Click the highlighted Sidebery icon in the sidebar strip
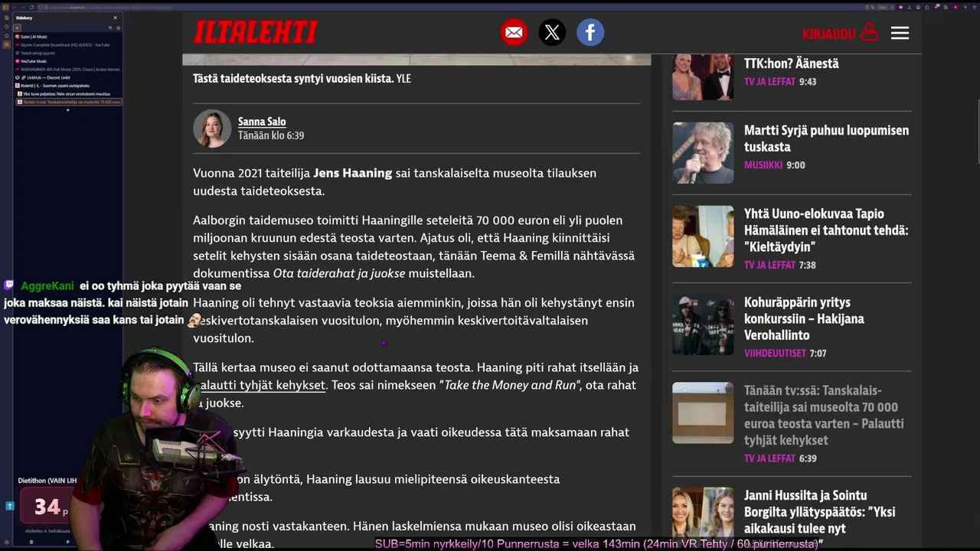The height and width of the screenshot is (551, 980). point(6,44)
